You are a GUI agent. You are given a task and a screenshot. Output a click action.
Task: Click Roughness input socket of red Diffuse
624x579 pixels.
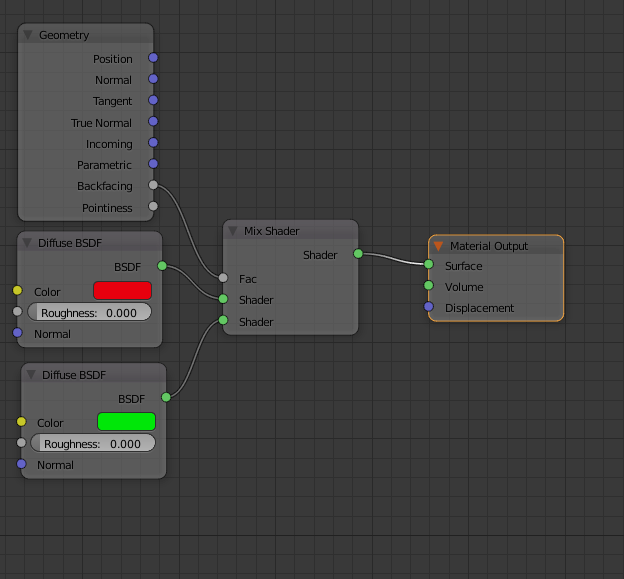coord(18,311)
